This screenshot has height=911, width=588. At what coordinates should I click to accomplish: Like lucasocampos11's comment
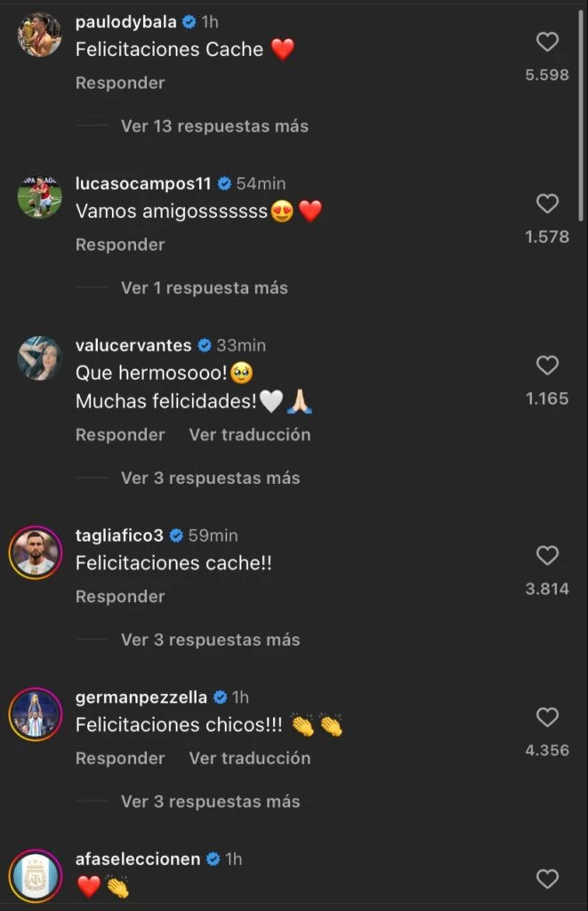547,204
